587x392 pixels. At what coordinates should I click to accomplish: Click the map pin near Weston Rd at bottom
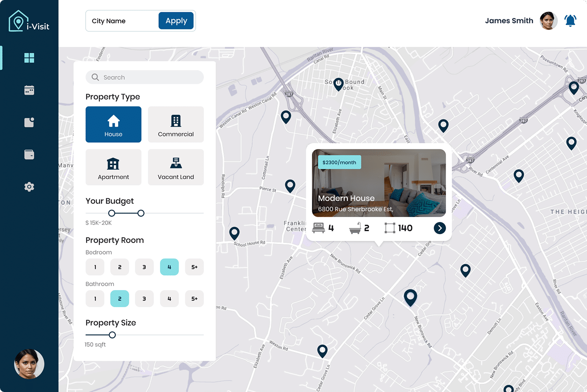pos(322,351)
